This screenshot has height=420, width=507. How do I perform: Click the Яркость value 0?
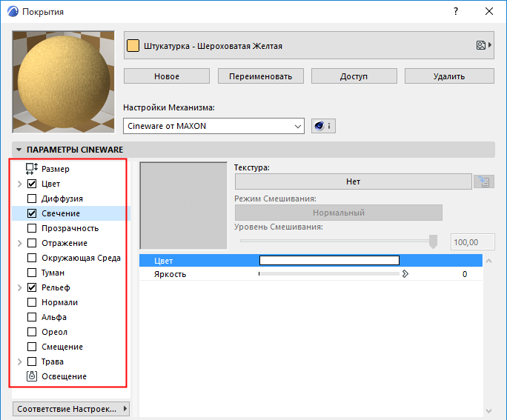(x=465, y=274)
